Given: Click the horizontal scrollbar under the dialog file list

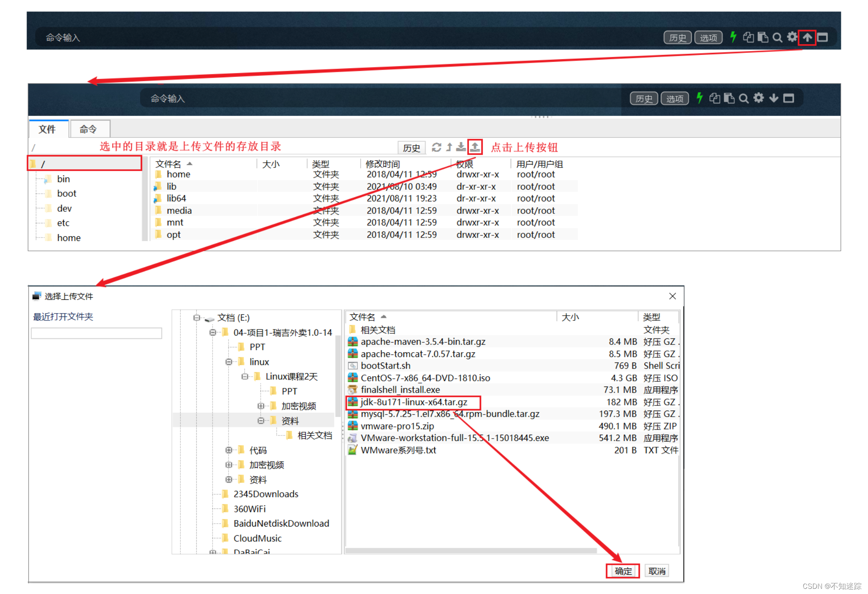Looking at the screenshot, I should [471, 551].
